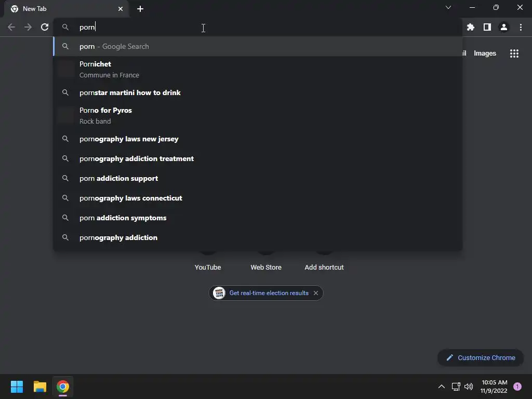Click the search magnifier in address bar
Image resolution: width=532 pixels, height=399 pixels.
(x=65, y=27)
